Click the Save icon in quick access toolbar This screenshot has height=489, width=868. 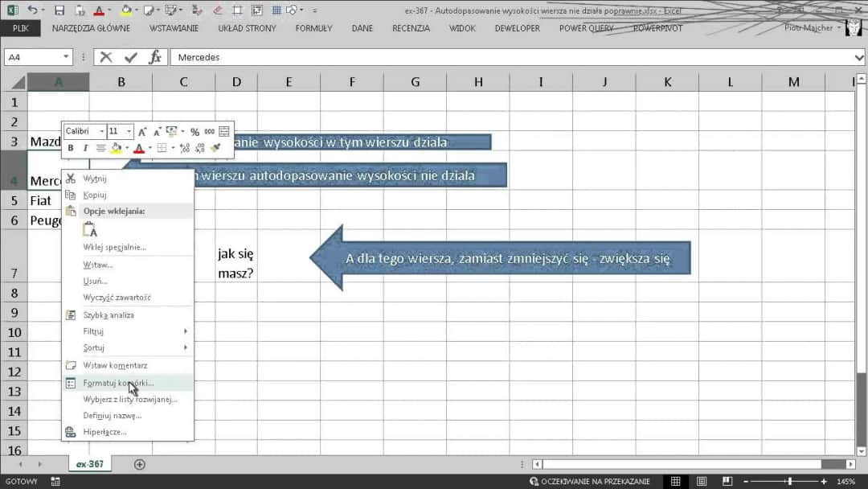[59, 10]
